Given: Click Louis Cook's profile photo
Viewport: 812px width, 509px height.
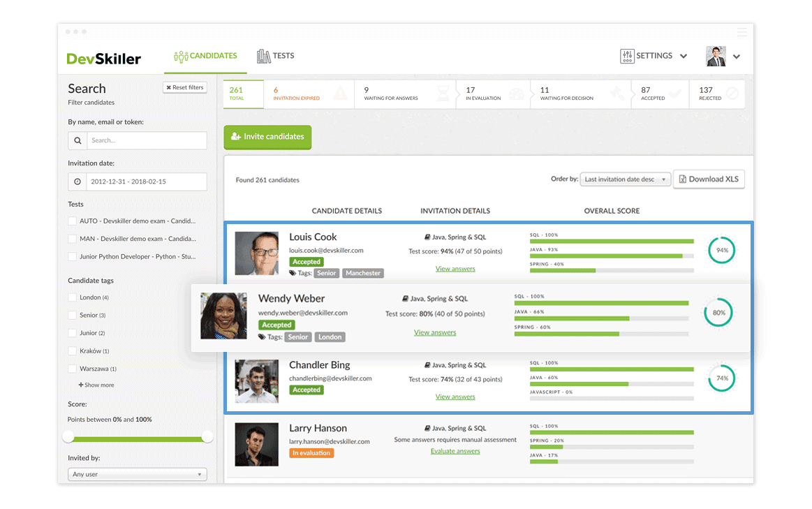Looking at the screenshot, I should coord(257,253).
